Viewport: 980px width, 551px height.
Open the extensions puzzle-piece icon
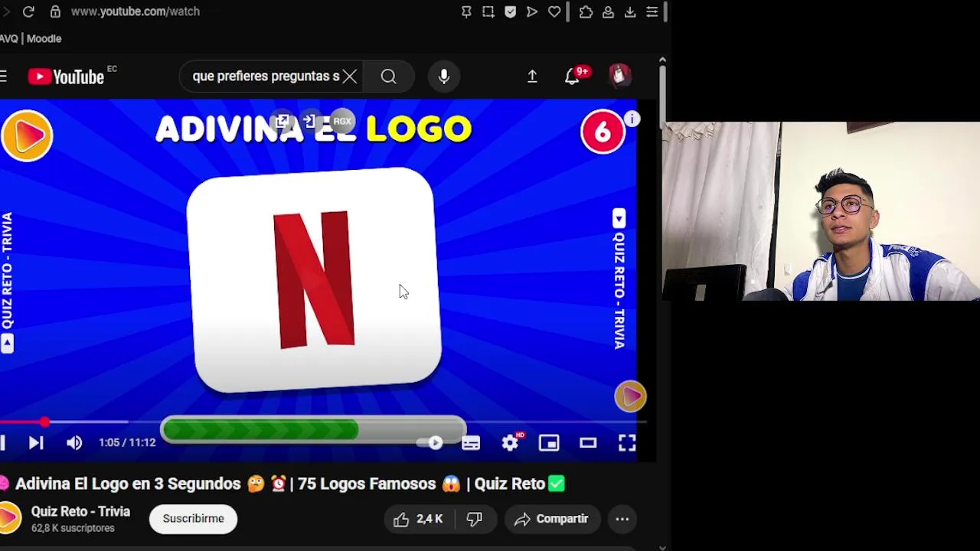click(586, 11)
